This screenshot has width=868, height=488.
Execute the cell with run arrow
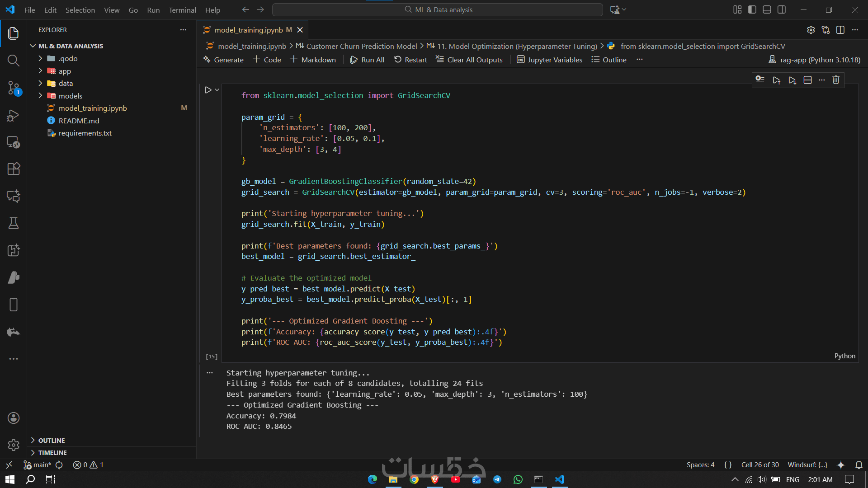click(208, 90)
